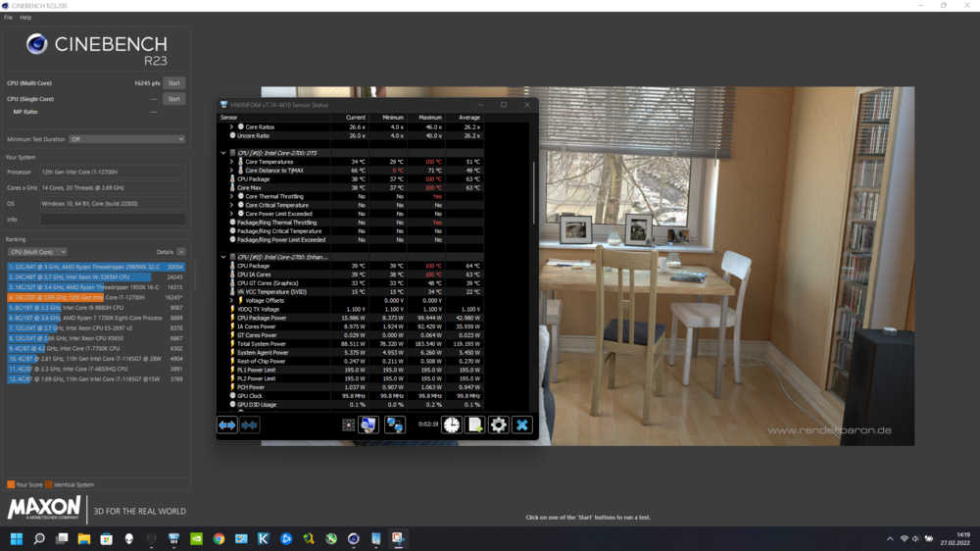Viewport: 980px width, 551px height.
Task: Close sensors with the blue X icon
Action: [521, 425]
